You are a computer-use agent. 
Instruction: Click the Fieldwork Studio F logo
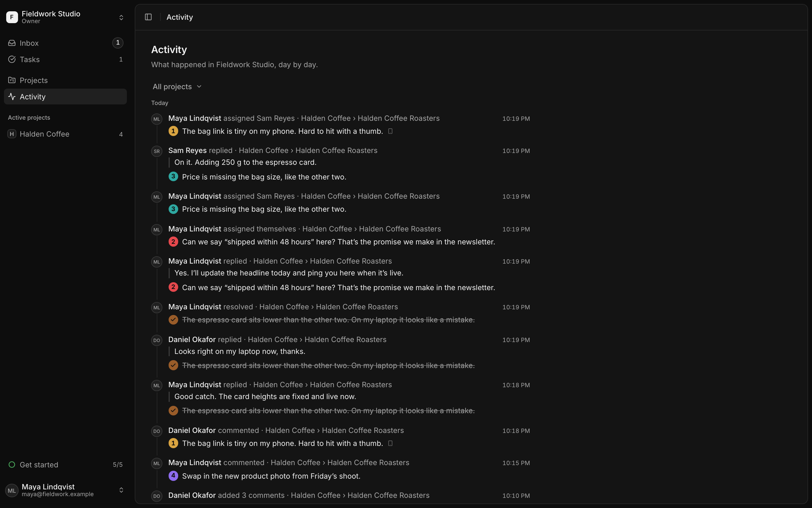click(x=12, y=17)
